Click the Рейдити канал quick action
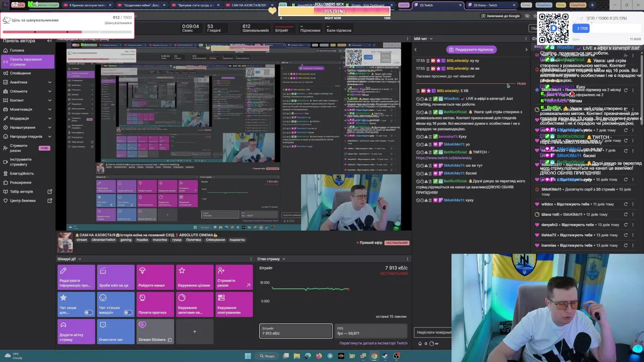The height and width of the screenshot is (362, 644). pos(155,278)
